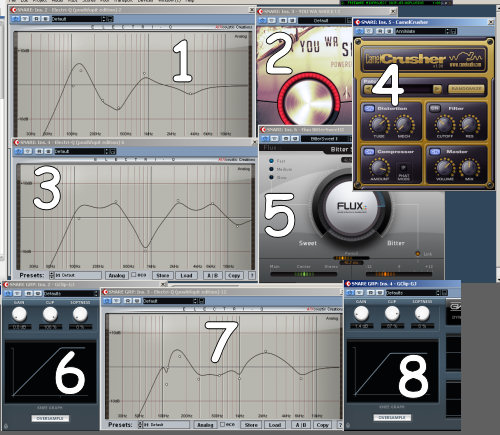The image size is (500, 435).
Task: Click Oversample in SNARE GRP Ins. 2 GClip
Action: (x=50, y=418)
